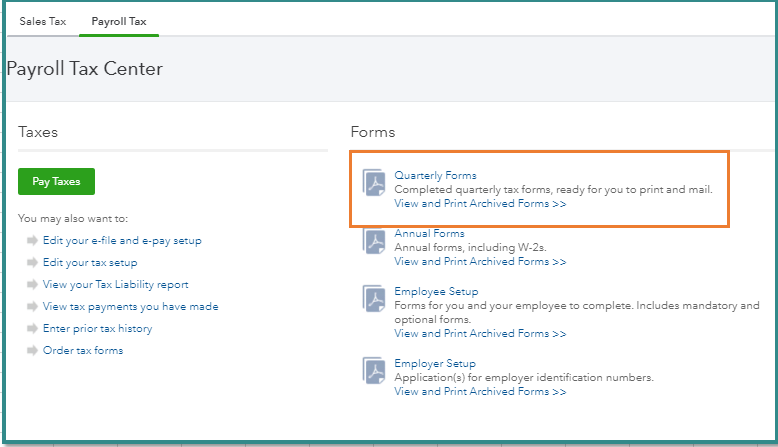Click the Employer Setup PDF icon
778x447 pixels.
click(x=375, y=371)
